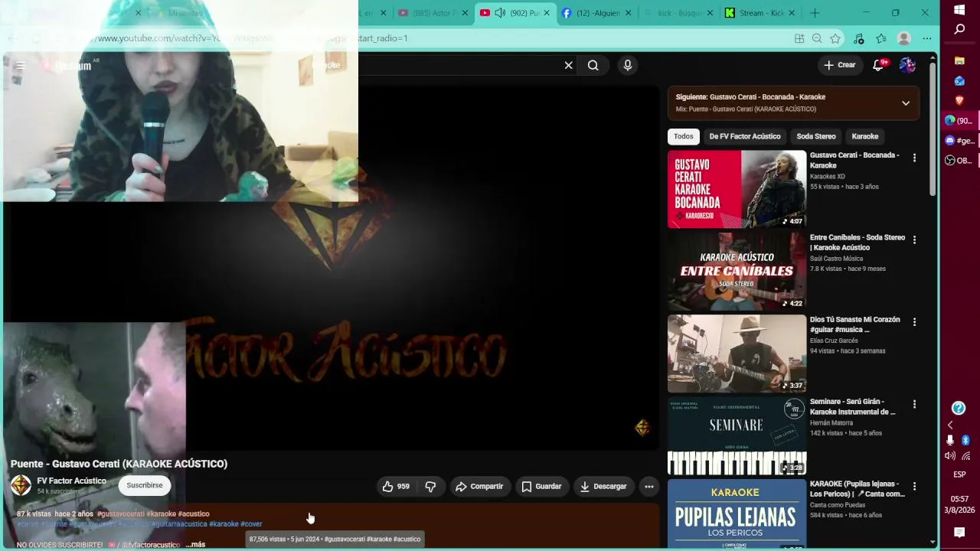
Task: Open Gustavo Cerati Bocanada Karaoke thumbnail
Action: click(x=737, y=189)
